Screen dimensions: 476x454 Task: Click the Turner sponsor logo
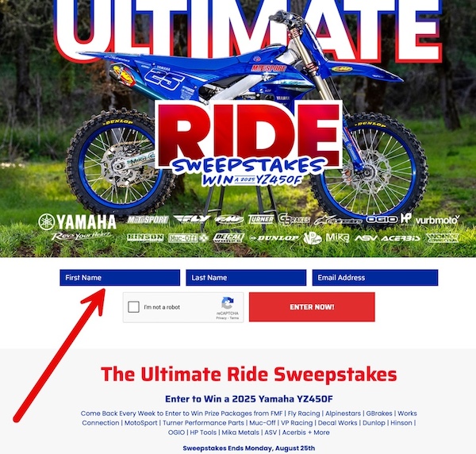[261, 219]
